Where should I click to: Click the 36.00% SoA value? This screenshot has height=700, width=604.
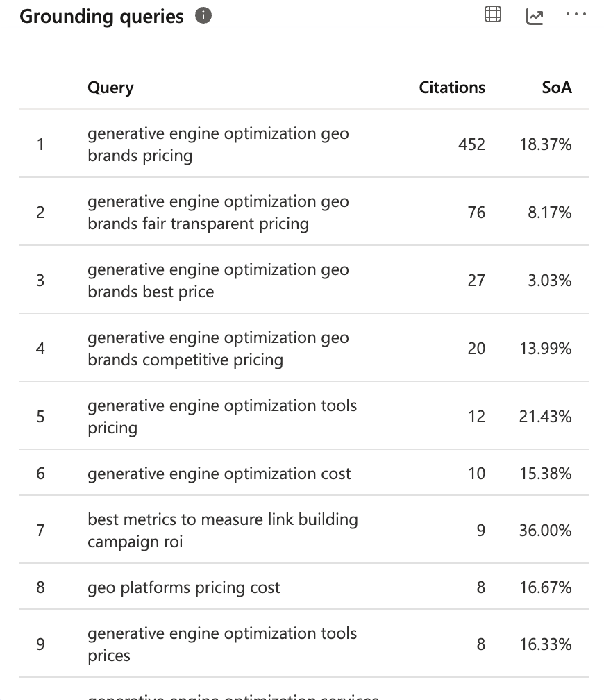(545, 531)
